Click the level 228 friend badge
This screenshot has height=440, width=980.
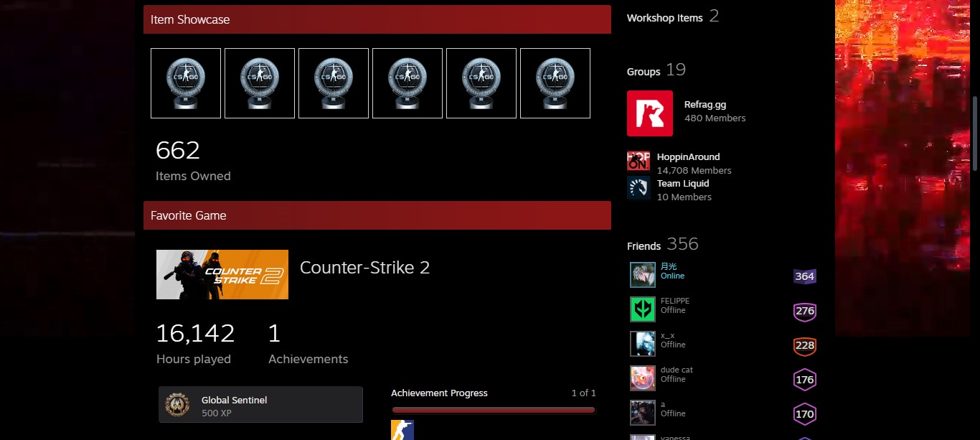[x=804, y=345]
